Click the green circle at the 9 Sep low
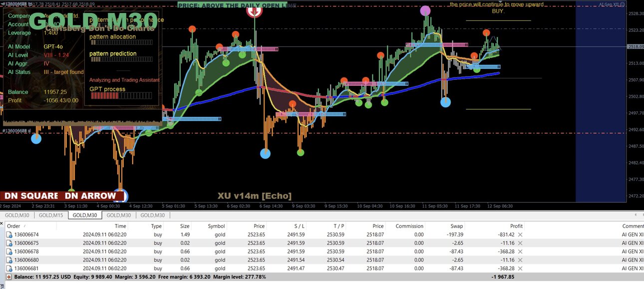 [x=301, y=152]
